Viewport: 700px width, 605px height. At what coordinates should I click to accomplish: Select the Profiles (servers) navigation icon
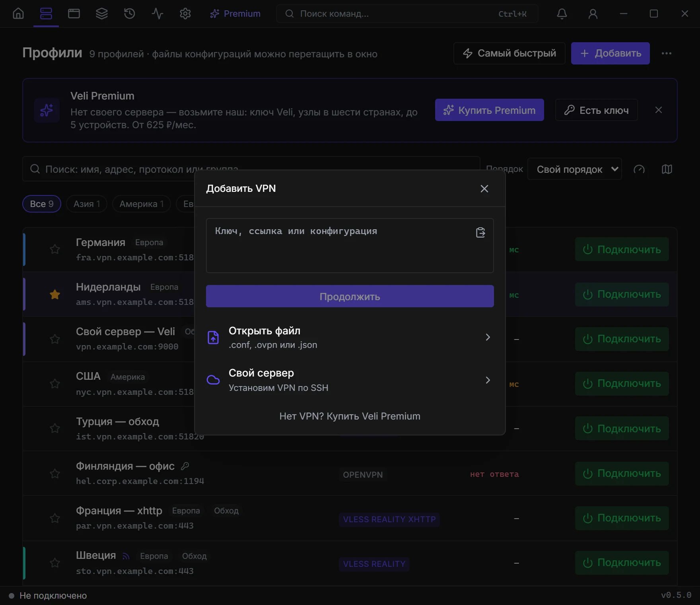point(46,14)
